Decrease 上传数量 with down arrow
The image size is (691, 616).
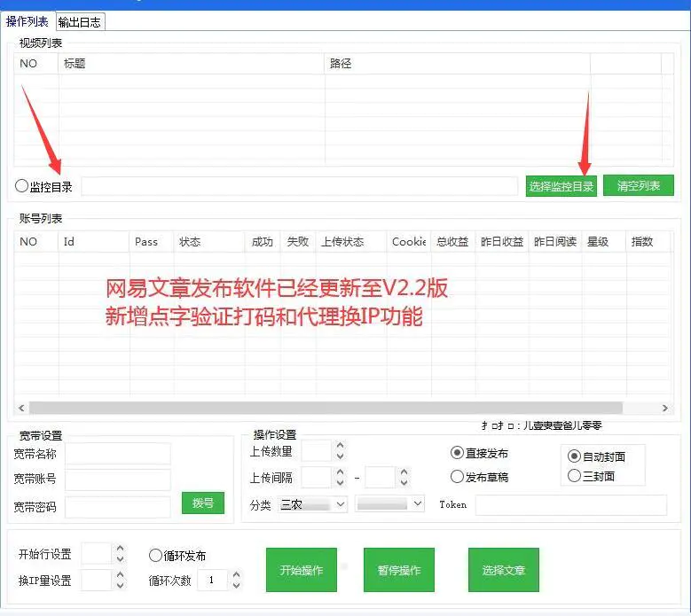341,456
